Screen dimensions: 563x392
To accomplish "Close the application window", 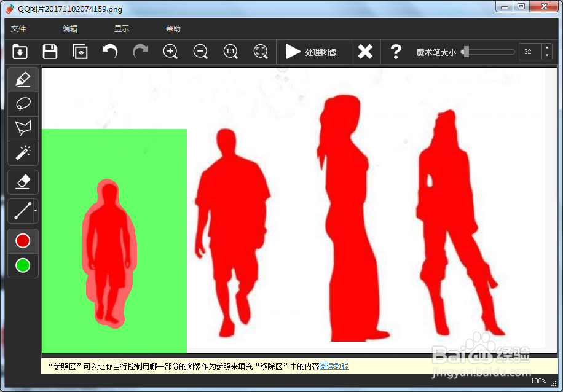I will pos(545,7).
